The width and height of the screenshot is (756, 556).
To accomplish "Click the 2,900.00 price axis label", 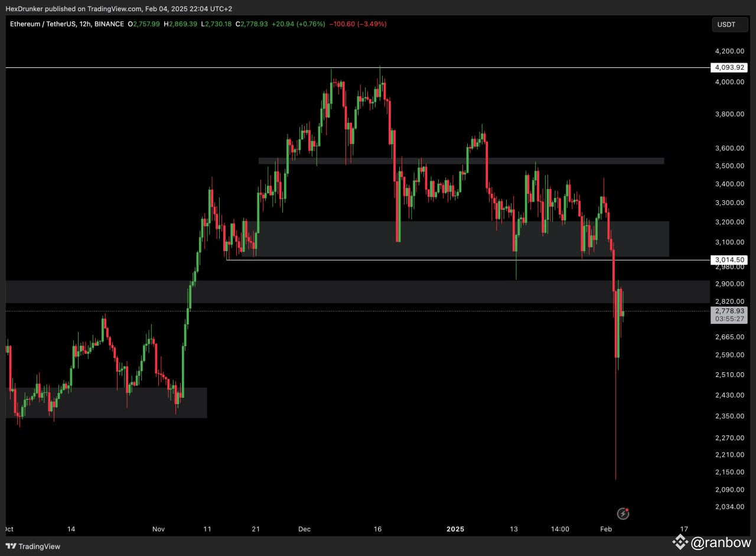I will coord(730,284).
